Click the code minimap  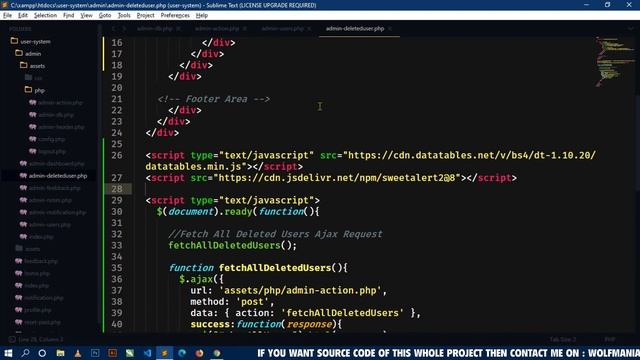pyautogui.click(x=615, y=62)
